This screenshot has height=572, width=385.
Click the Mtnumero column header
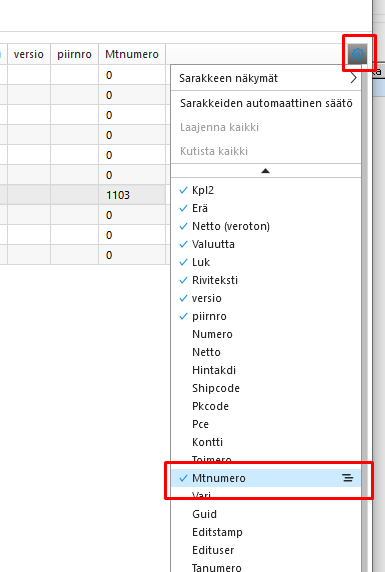pyautogui.click(x=132, y=54)
